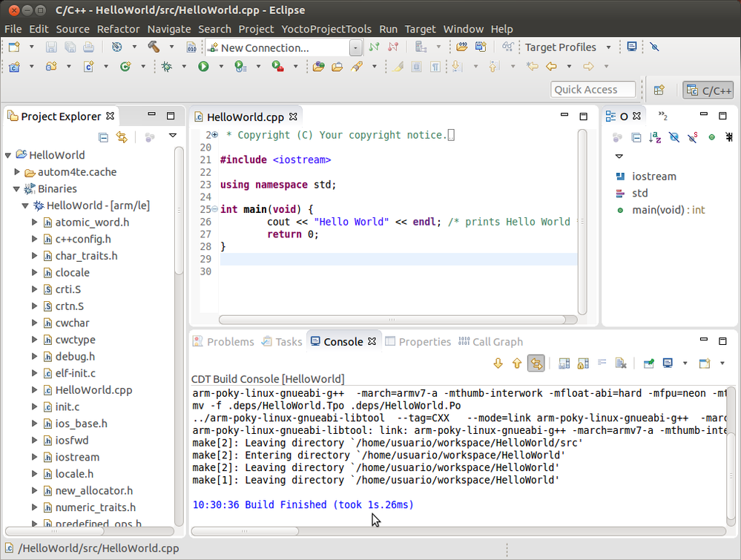Click the Print icon in the toolbar
The height and width of the screenshot is (560, 741).
point(88,47)
